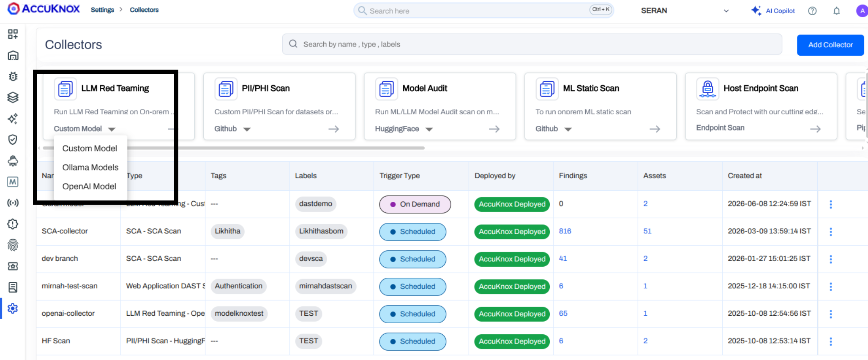
Task: Click the Likhitha tag chip
Action: click(227, 231)
